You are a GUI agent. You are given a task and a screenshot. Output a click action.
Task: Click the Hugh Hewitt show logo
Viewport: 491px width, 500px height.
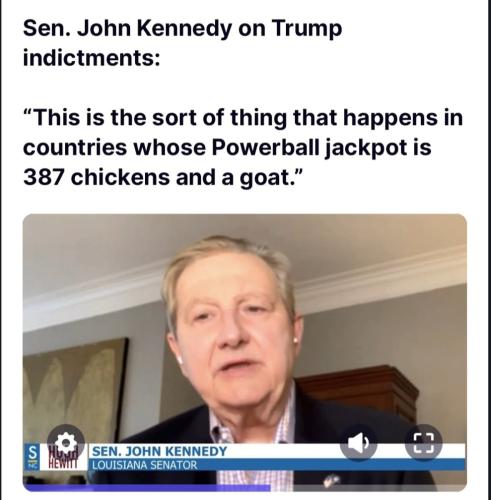coord(63,457)
